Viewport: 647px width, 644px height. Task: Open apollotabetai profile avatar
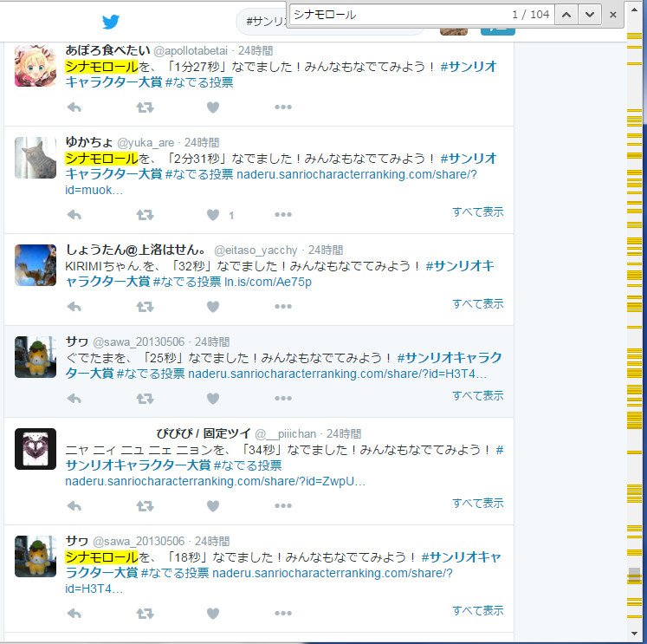[36, 66]
